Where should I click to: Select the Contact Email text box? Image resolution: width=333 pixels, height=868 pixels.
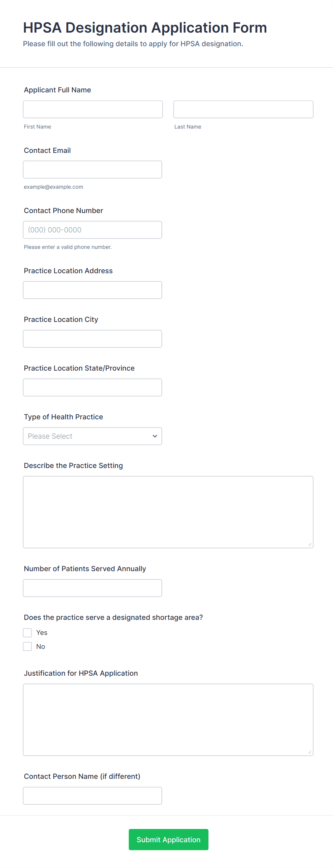coord(92,170)
